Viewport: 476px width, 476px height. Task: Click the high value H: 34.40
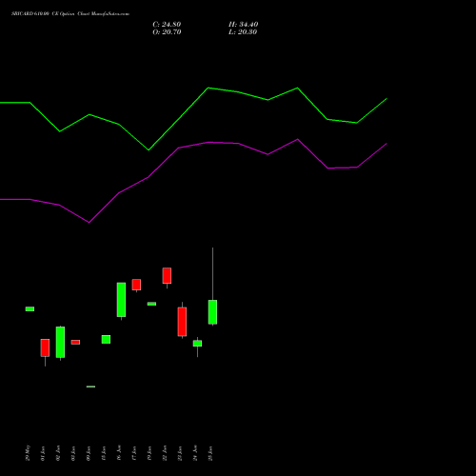pyautogui.click(x=243, y=25)
